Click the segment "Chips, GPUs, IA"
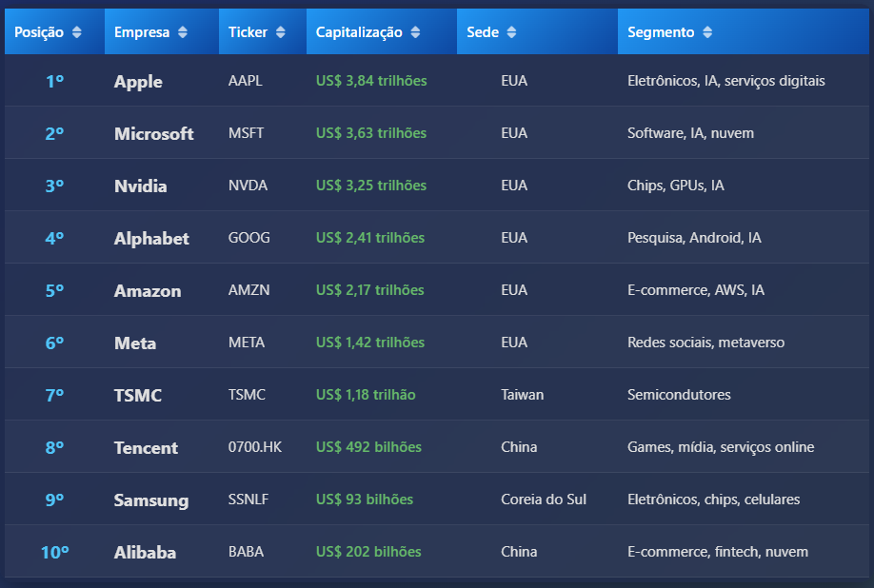Viewport: 874px width, 588px height. pyautogui.click(x=676, y=186)
